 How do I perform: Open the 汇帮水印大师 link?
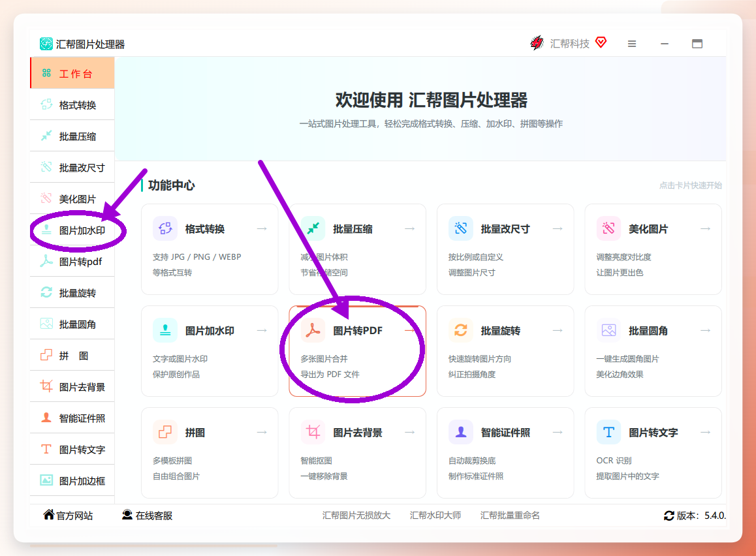(x=435, y=515)
